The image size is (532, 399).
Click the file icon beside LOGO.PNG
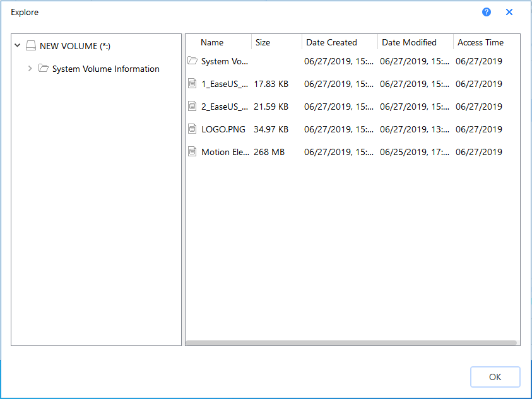pyautogui.click(x=192, y=128)
